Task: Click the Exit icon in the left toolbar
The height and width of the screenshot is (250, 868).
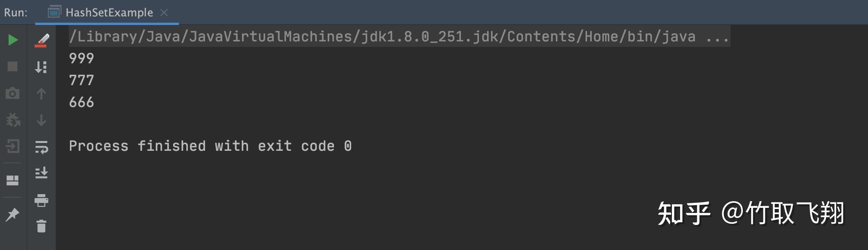Action: click(x=13, y=146)
